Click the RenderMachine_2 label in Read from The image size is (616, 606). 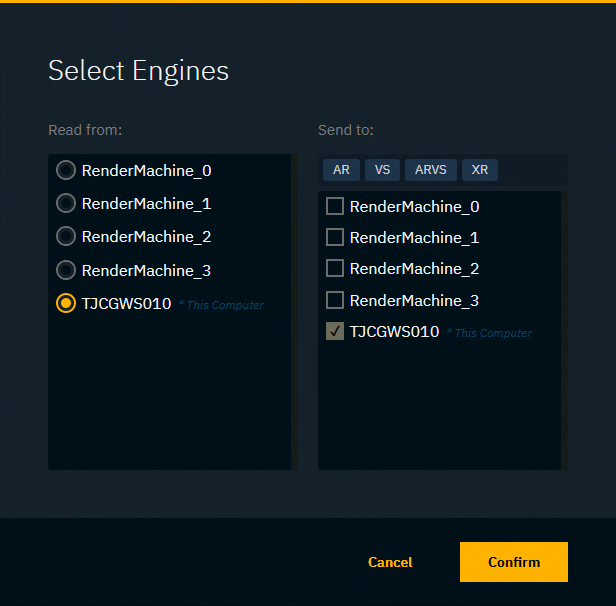click(x=146, y=237)
